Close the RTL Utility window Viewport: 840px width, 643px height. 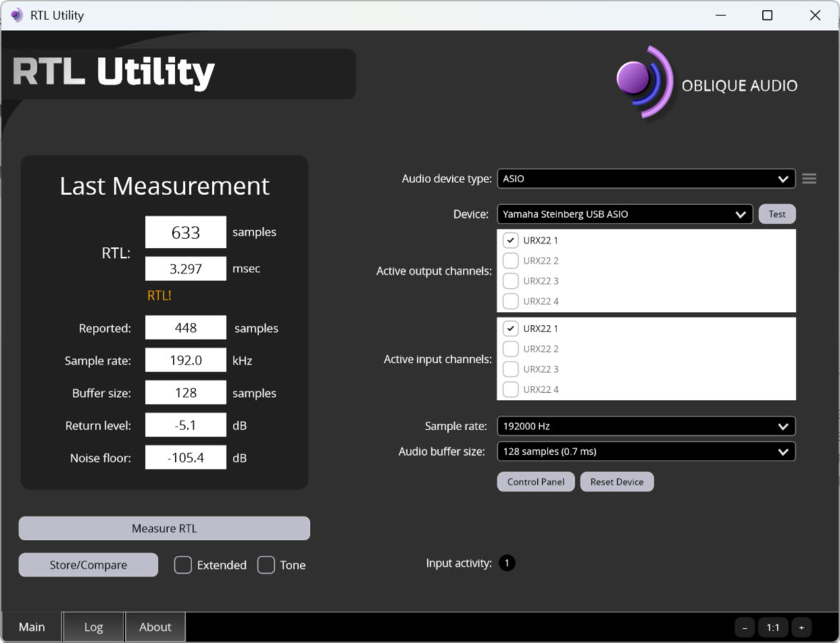click(x=815, y=15)
